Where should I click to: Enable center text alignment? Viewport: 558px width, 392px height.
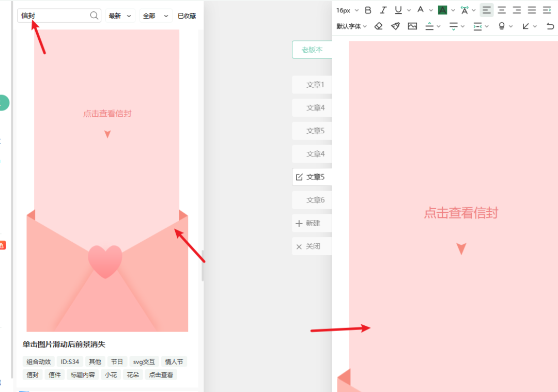[502, 10]
